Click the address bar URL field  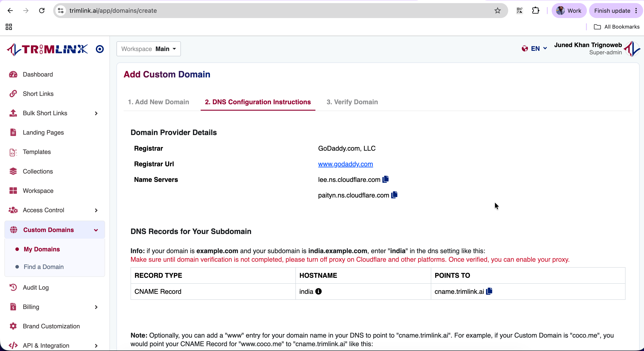coord(280,11)
